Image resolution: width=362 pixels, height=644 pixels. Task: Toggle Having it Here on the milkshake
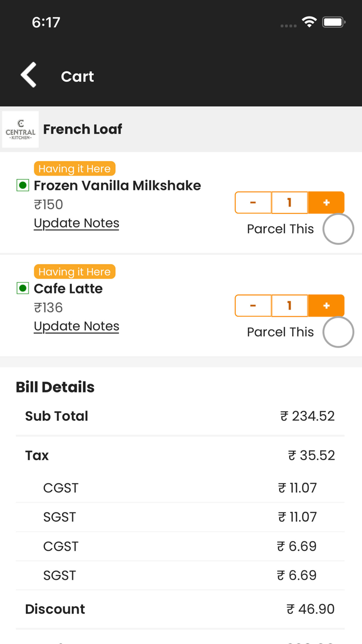[74, 168]
